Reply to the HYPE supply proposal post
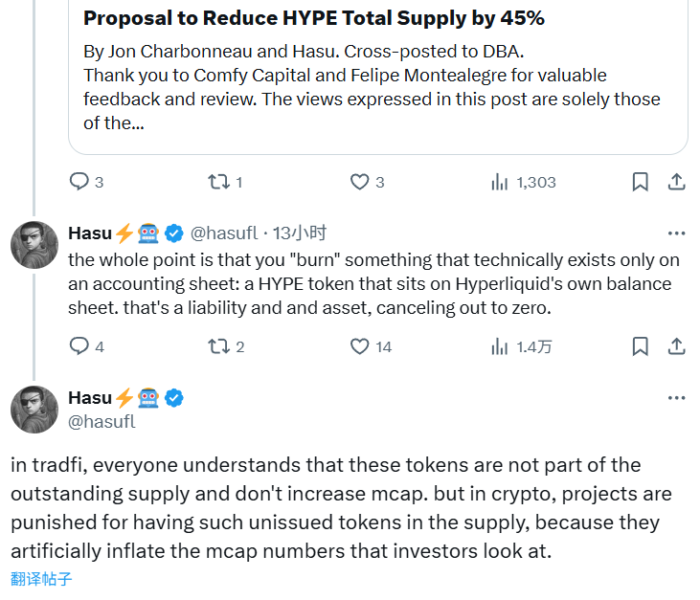Image resolution: width=700 pixels, height=600 pixels. point(79,182)
